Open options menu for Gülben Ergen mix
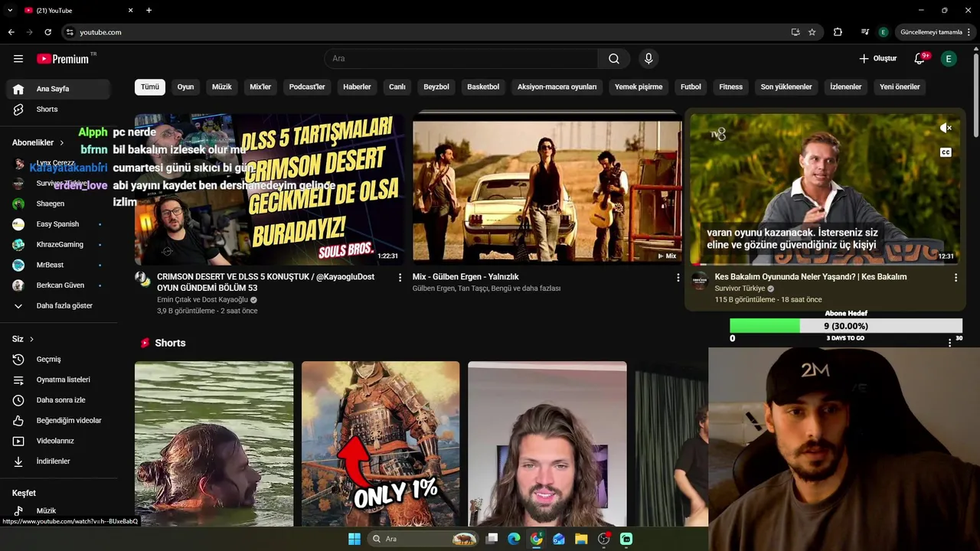This screenshot has height=551, width=980. coord(678,278)
